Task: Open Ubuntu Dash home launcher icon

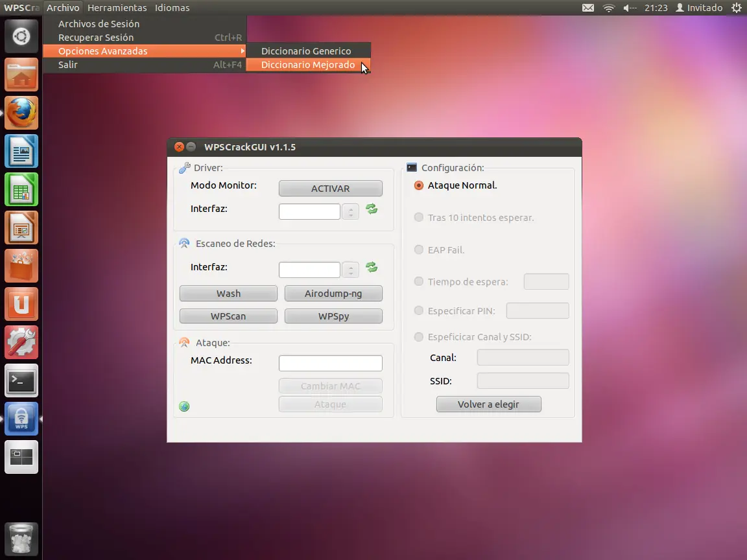Action: [21, 36]
